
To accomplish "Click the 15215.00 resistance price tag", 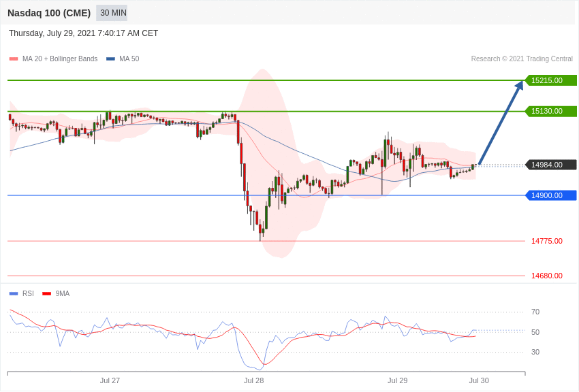I will [550, 80].
